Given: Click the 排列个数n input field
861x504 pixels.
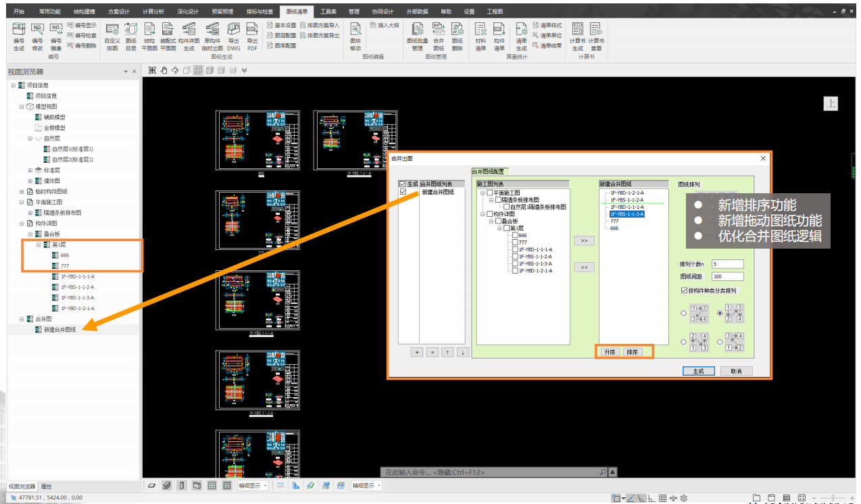Looking at the screenshot, I should coord(727,264).
